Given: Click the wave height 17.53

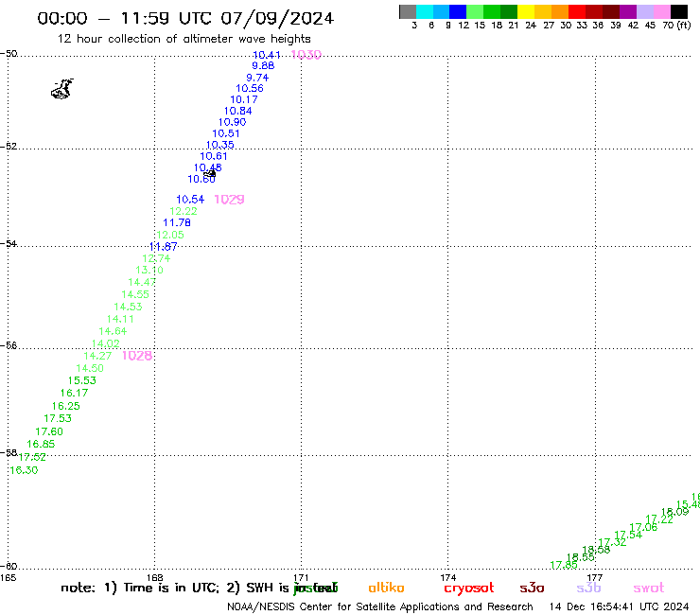Looking at the screenshot, I should click(58, 418).
